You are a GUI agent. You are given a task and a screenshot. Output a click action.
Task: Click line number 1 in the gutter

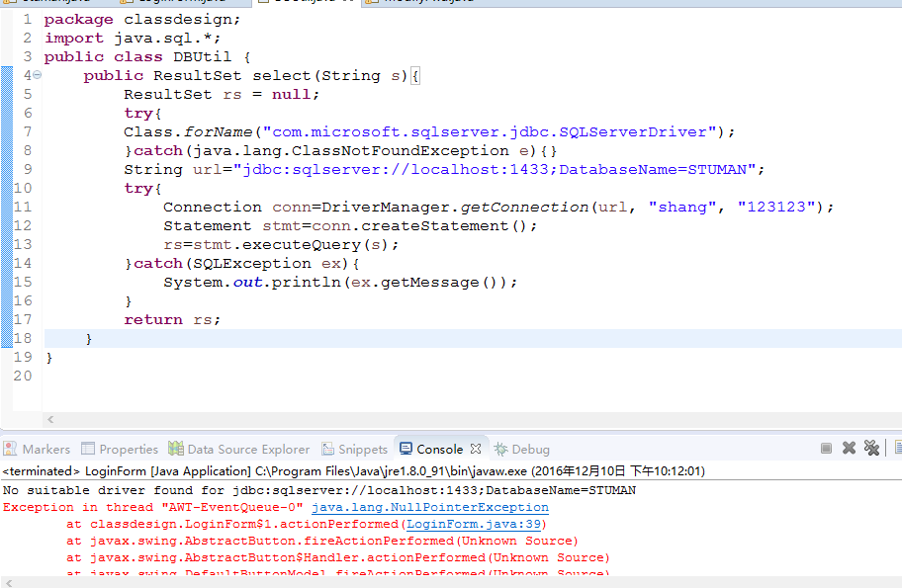[27, 19]
